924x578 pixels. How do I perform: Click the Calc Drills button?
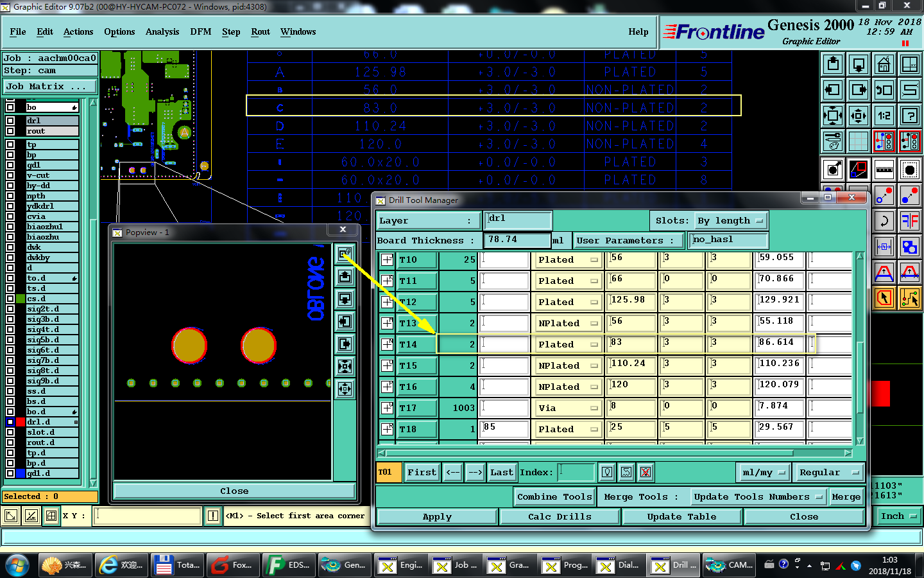tap(560, 517)
